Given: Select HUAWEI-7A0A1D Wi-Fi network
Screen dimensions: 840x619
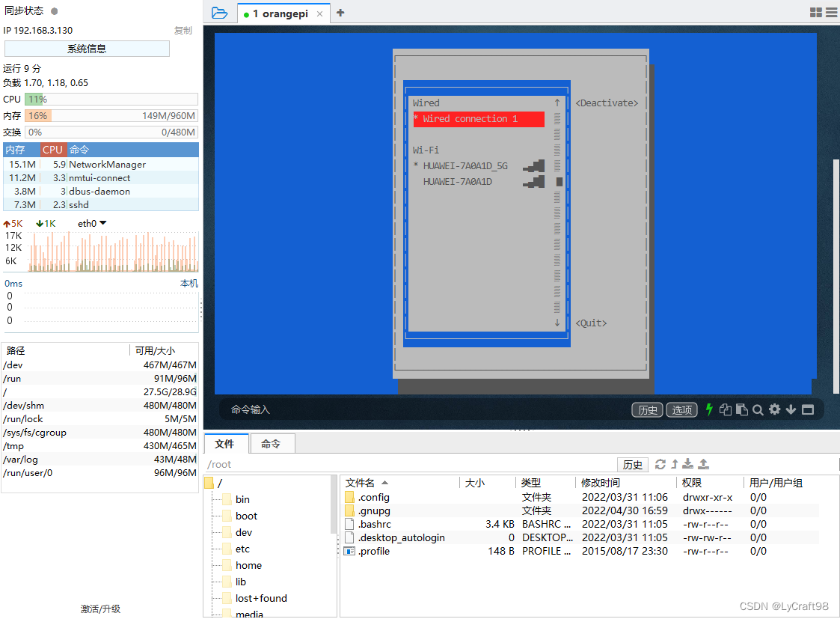Looking at the screenshot, I should coord(458,182).
